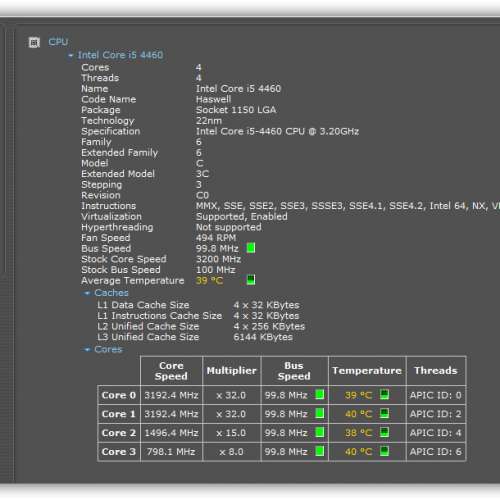The image size is (500, 500).
Task: Click the APIC ID: 0 cell
Action: coord(436,395)
